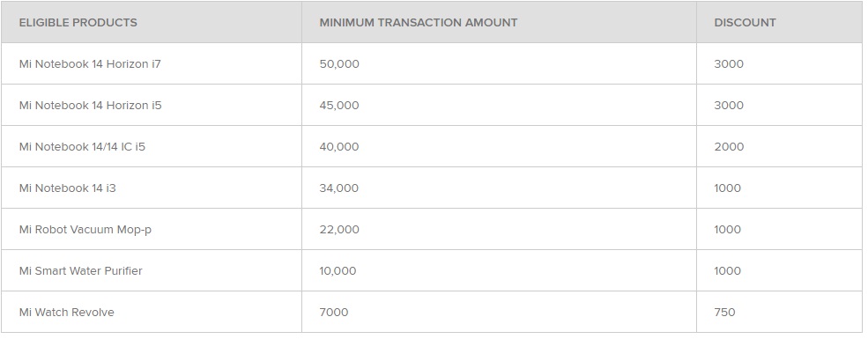
Task: Click the Mi Smart Water Purifier entry
Action: [x=81, y=271]
